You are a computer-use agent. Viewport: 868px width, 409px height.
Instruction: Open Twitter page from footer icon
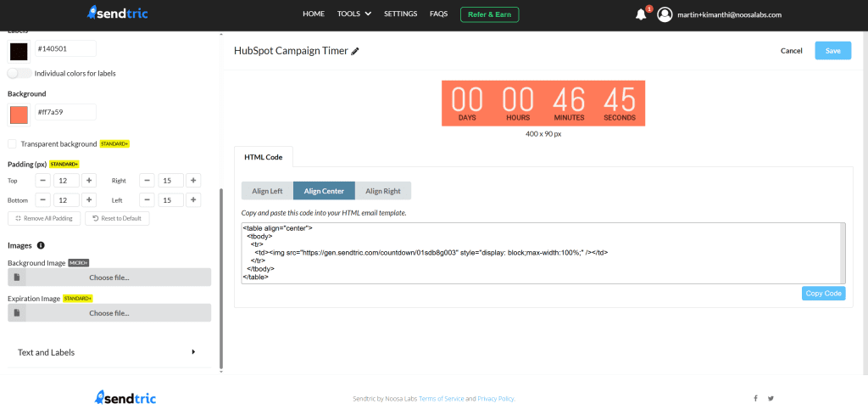click(x=771, y=398)
